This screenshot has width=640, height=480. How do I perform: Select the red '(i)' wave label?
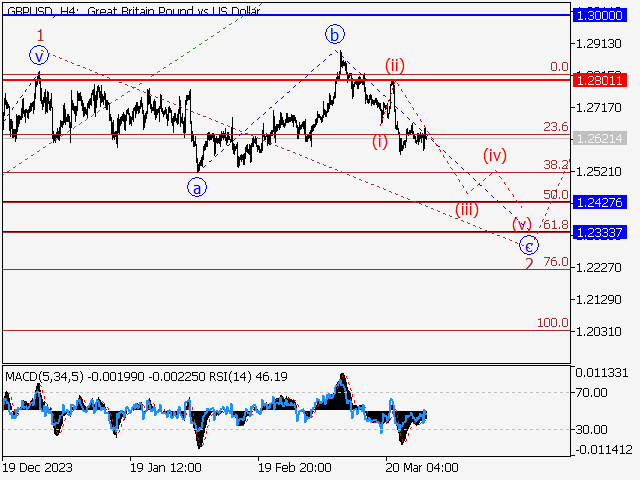pyautogui.click(x=380, y=142)
